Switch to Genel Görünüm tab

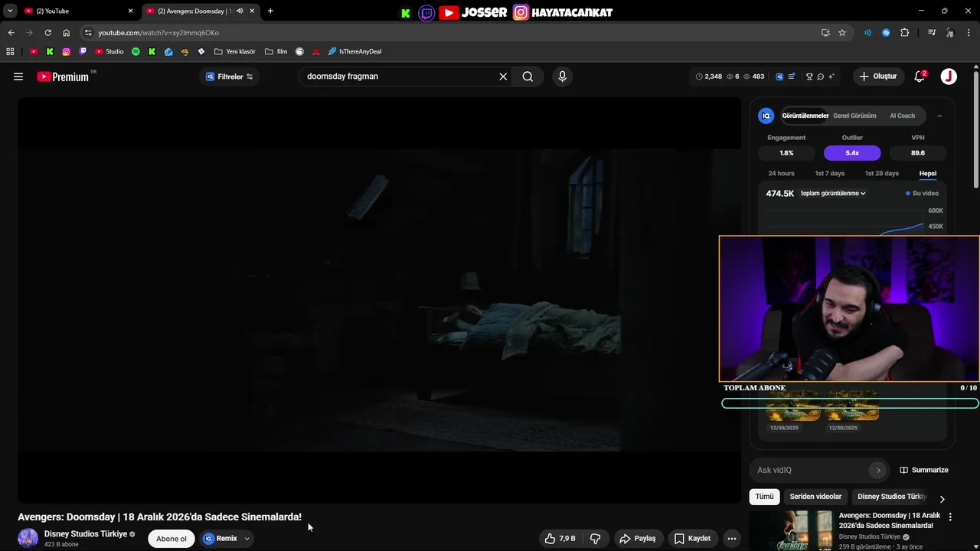(x=854, y=116)
